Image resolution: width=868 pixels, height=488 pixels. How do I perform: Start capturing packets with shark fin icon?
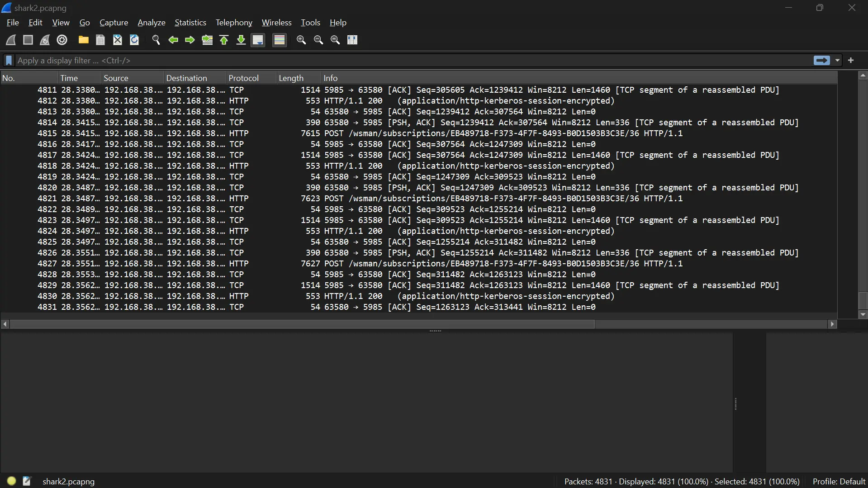point(11,40)
